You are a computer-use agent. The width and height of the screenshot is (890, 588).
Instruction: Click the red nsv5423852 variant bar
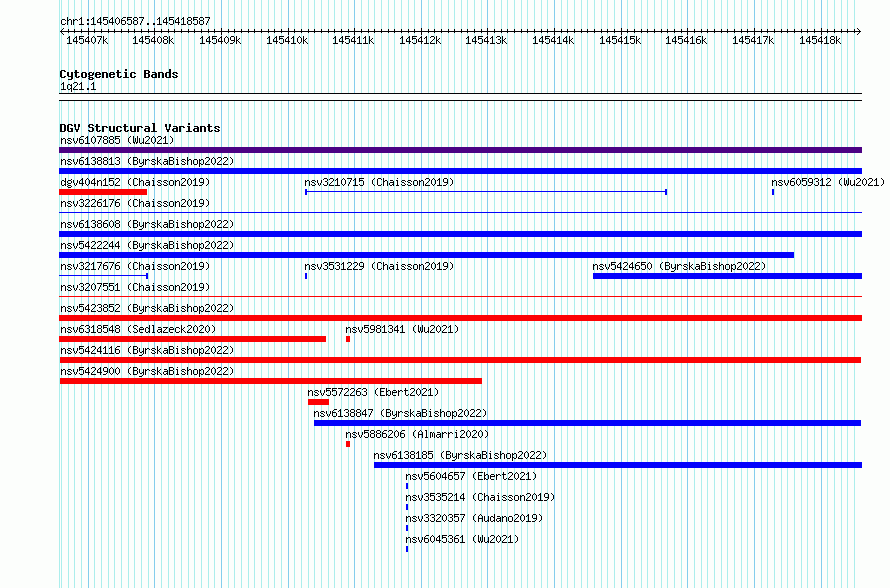tap(460, 318)
